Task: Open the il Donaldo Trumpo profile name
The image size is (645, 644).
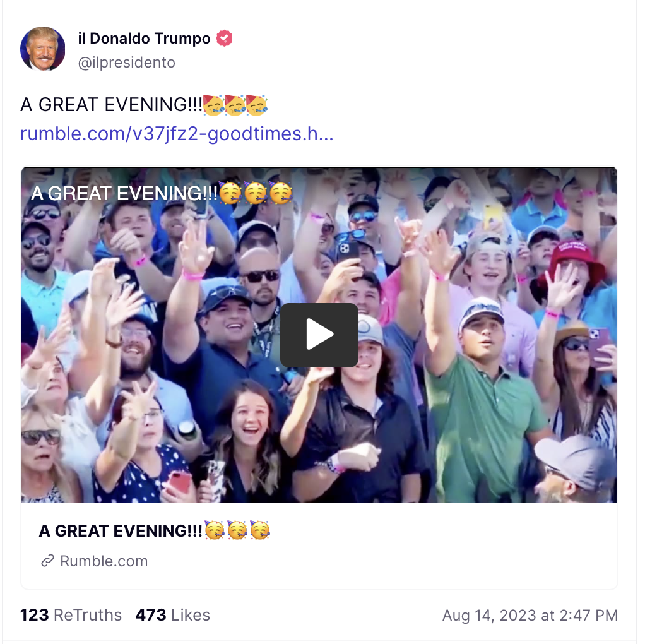Action: coord(144,39)
